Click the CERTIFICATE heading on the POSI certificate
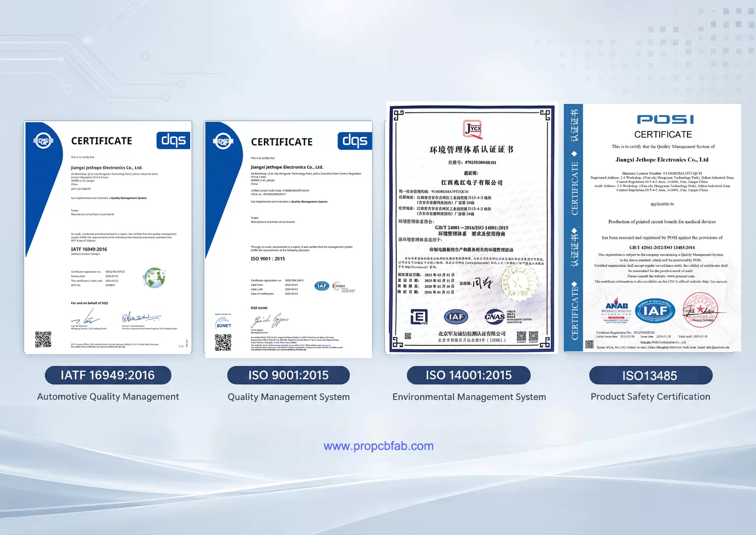 (663, 134)
